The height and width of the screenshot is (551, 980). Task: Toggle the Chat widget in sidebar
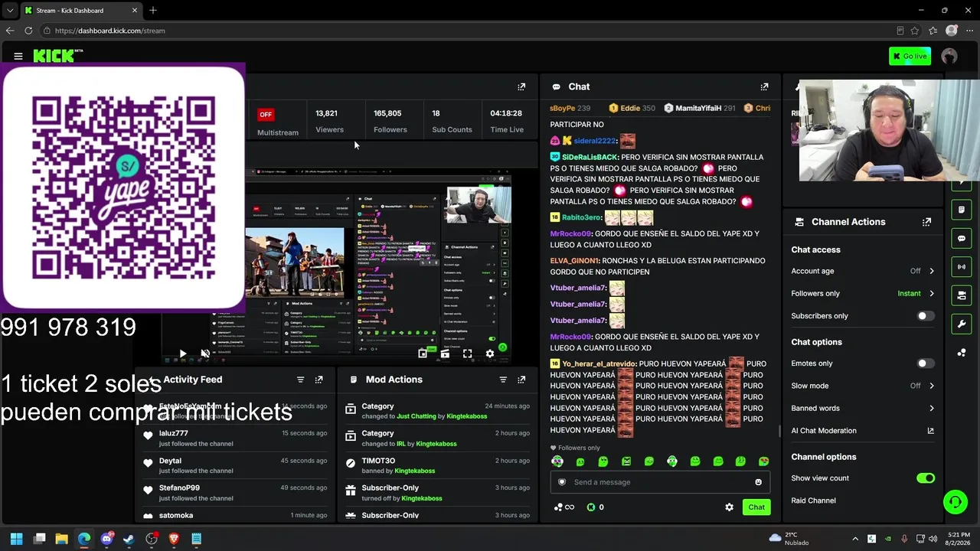(x=962, y=238)
